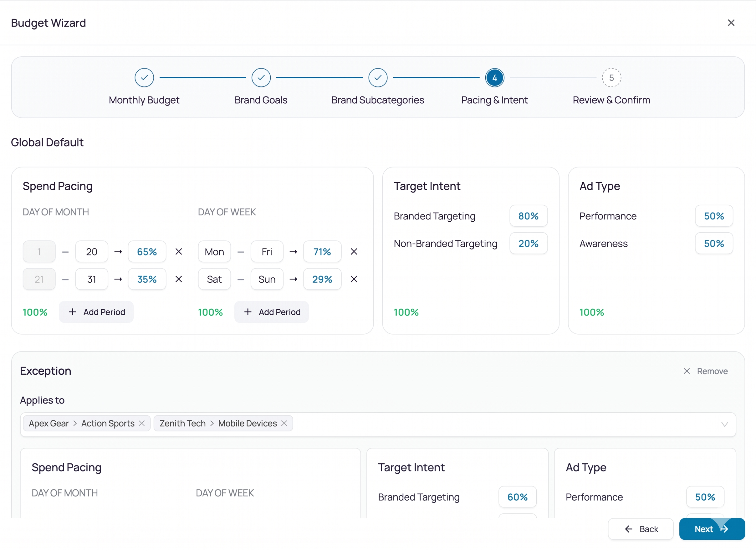Remove the 1–20 day-of-month period row
756x551 pixels.
click(x=179, y=251)
